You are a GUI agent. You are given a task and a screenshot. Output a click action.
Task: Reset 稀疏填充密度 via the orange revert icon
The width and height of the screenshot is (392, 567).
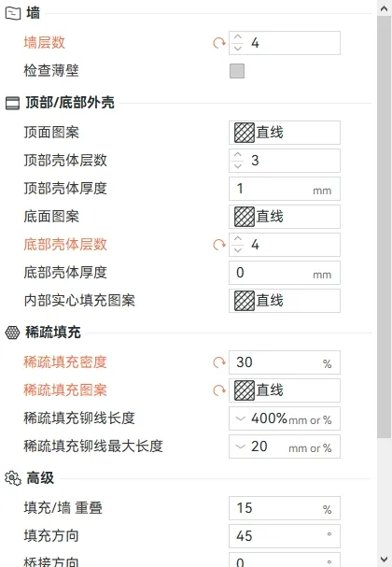coord(219,362)
